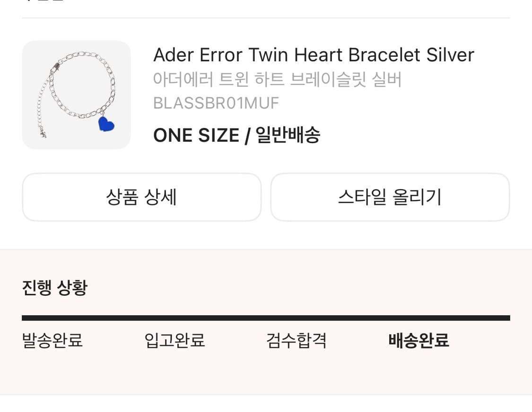
Task: Click the ONE SIZE / 일반배송 option text
Action: [x=237, y=135]
